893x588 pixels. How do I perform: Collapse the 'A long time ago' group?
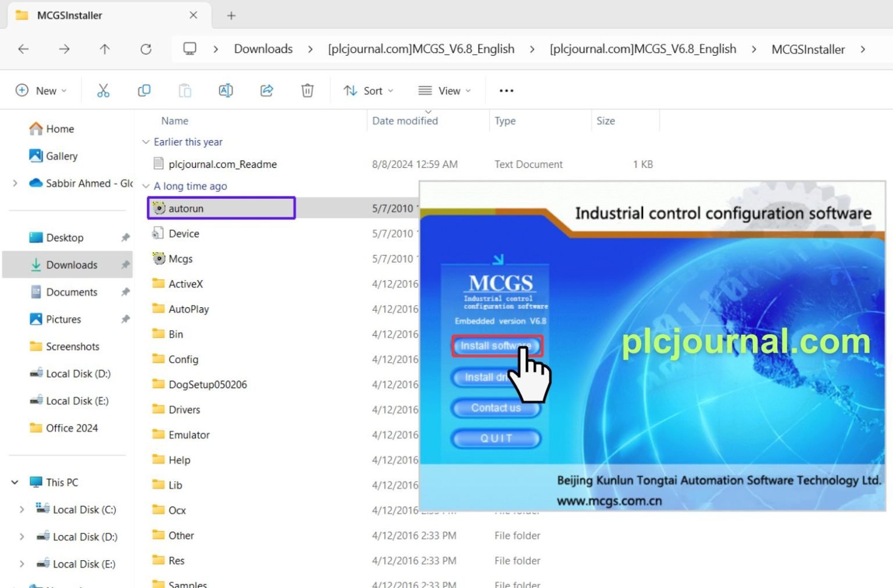point(145,186)
